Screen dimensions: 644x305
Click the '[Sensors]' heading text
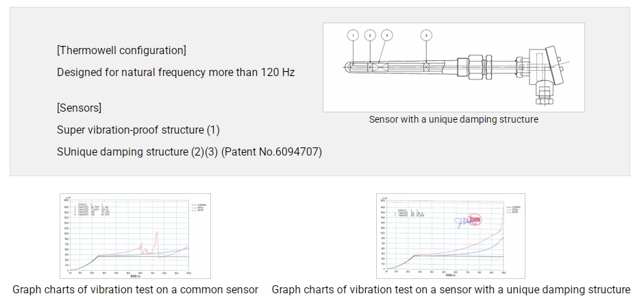tap(79, 108)
